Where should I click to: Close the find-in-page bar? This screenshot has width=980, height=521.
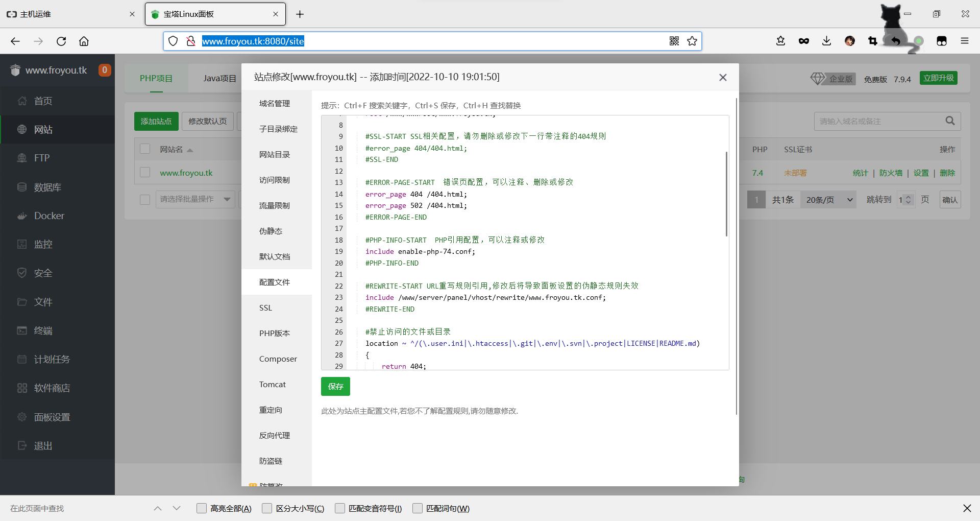tap(967, 508)
